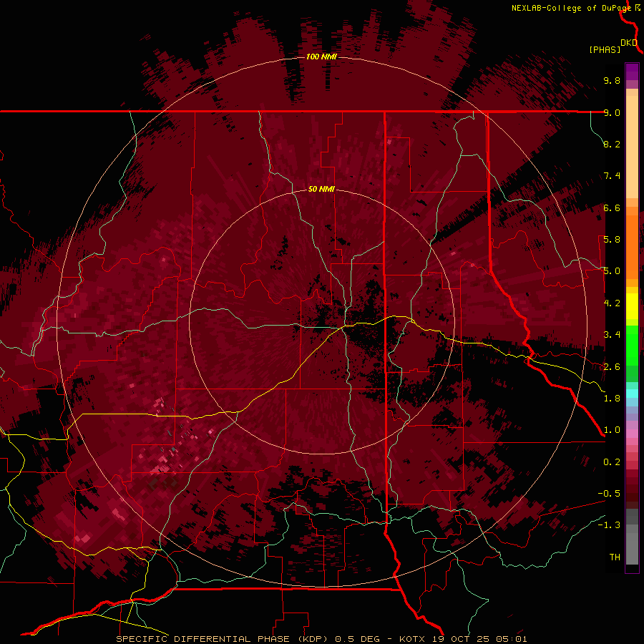
Task: Click the dark orange color bar segment
Action: coord(632,247)
